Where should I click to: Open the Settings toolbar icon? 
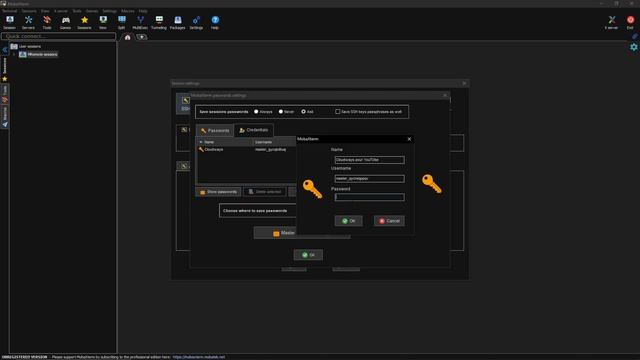(x=196, y=22)
